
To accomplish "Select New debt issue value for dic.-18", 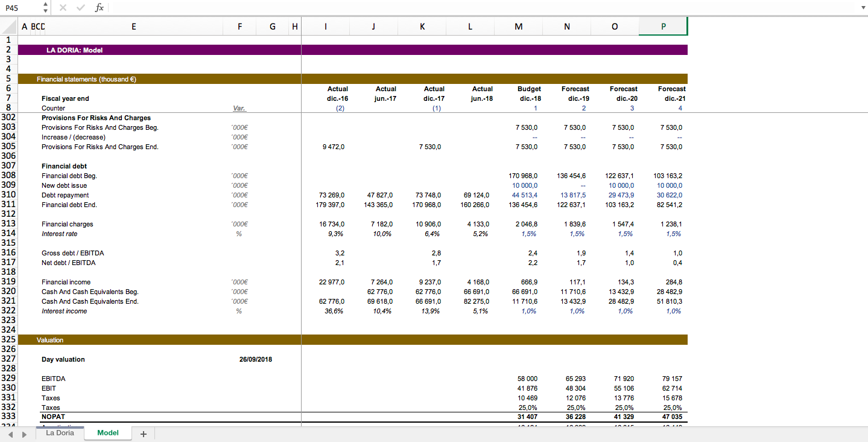I will point(525,185).
